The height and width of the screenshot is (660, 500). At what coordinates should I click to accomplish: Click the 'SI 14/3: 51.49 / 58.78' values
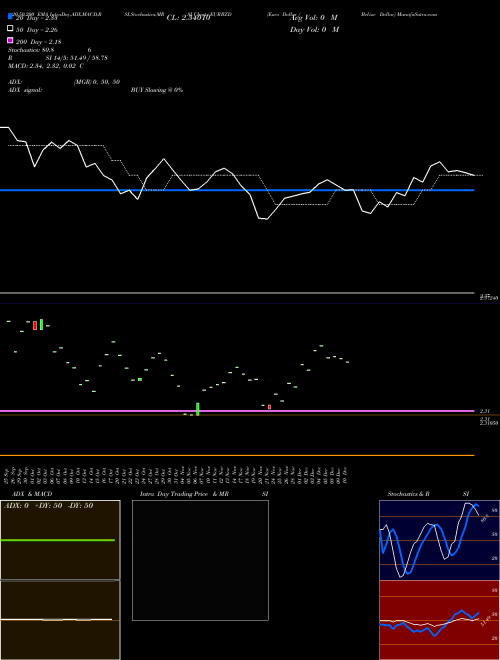76,58
